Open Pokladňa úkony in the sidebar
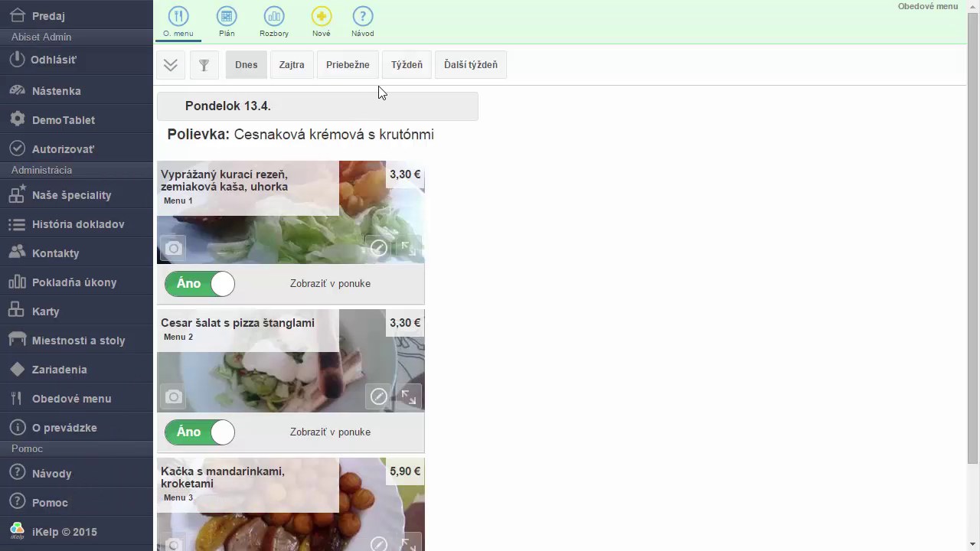The width and height of the screenshot is (980, 551). [77, 282]
